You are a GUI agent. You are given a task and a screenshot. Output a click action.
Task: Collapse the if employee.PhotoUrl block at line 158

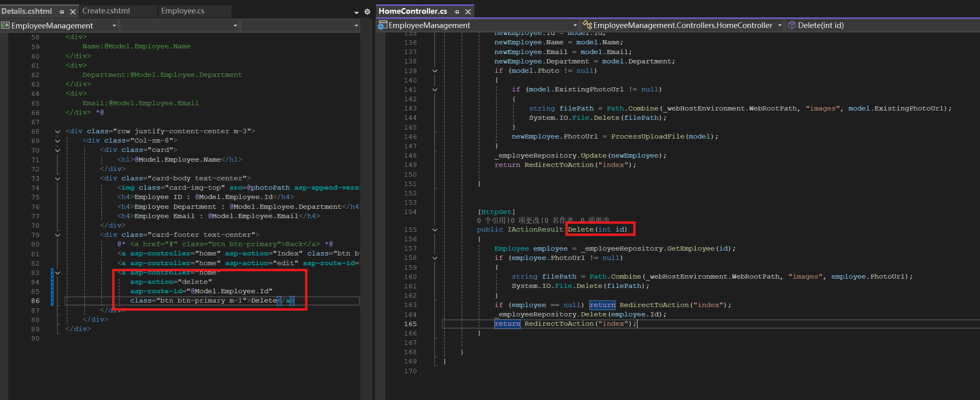pyautogui.click(x=435, y=258)
